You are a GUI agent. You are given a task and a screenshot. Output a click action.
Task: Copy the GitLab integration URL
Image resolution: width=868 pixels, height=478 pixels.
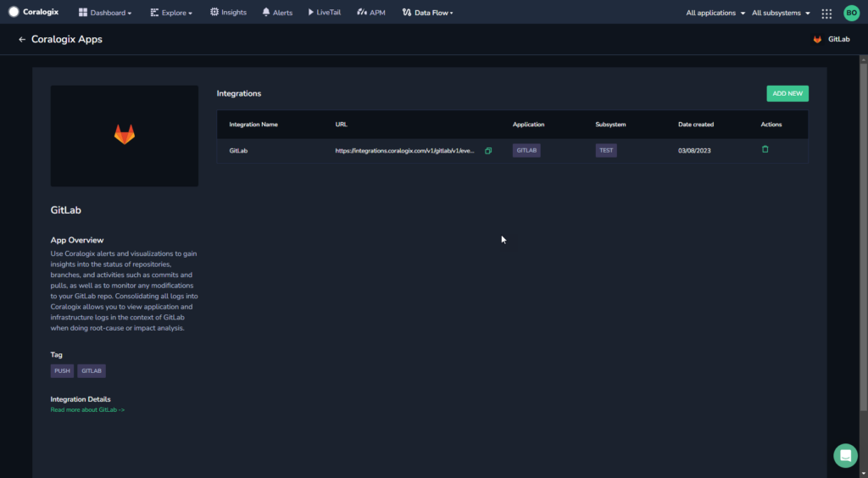[x=487, y=151]
